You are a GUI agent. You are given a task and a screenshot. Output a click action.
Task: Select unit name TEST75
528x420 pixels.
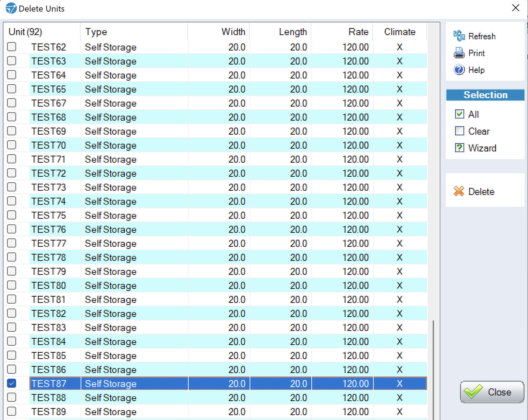point(48,215)
